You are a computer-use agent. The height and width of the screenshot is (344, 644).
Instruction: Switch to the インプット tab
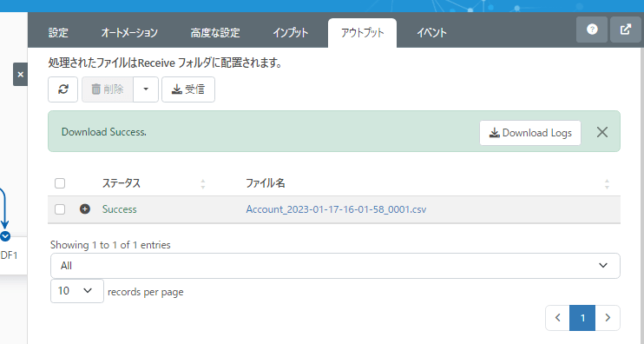pos(291,33)
